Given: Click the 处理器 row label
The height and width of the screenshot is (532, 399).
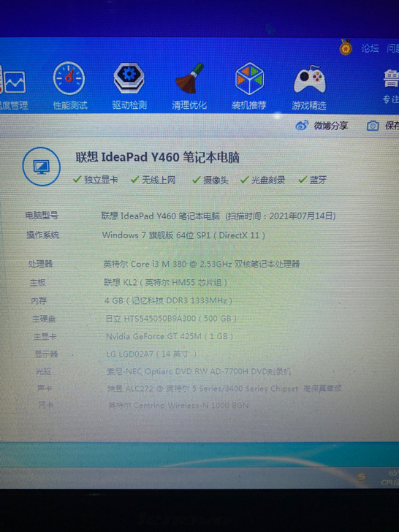Looking at the screenshot, I should 41,264.
